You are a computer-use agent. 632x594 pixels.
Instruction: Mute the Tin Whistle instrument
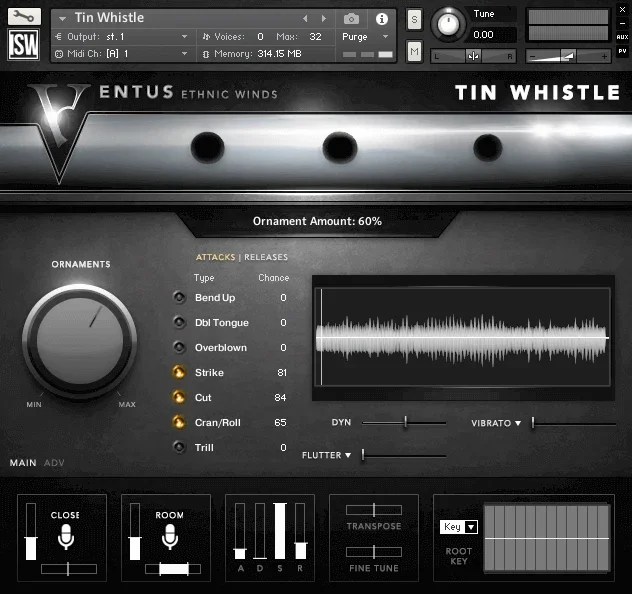[x=414, y=51]
